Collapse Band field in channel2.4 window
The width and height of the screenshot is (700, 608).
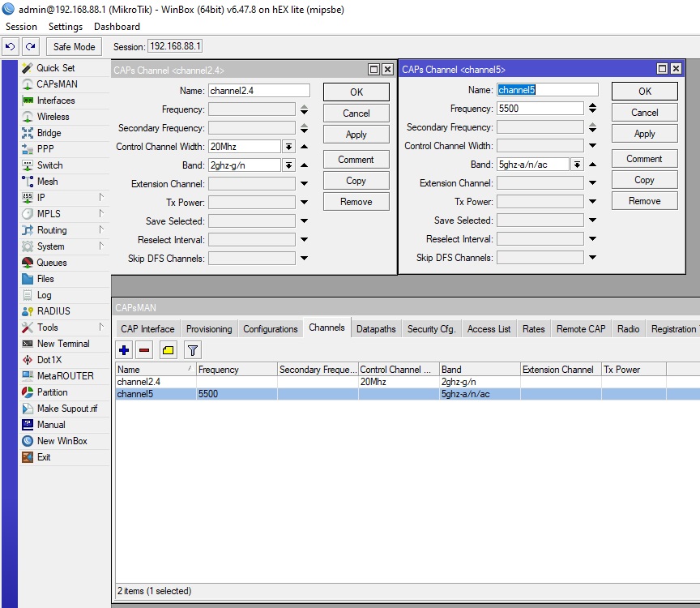coord(304,165)
